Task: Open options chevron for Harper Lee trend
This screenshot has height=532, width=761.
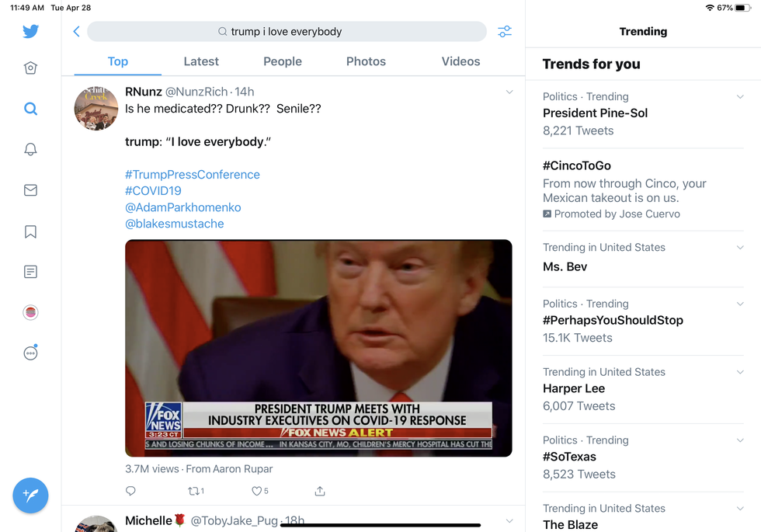Action: pyautogui.click(x=740, y=372)
